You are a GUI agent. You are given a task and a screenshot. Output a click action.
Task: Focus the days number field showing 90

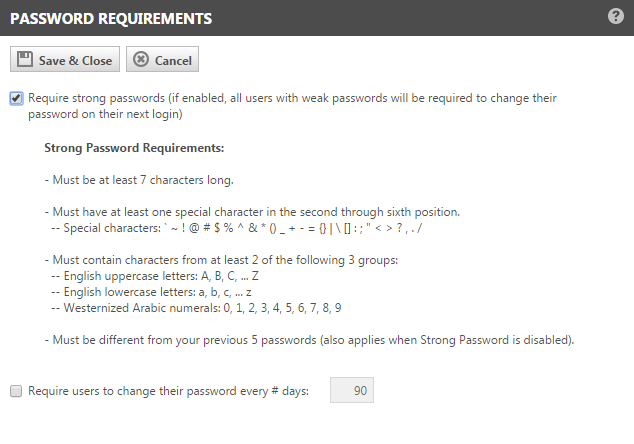[x=351, y=390]
